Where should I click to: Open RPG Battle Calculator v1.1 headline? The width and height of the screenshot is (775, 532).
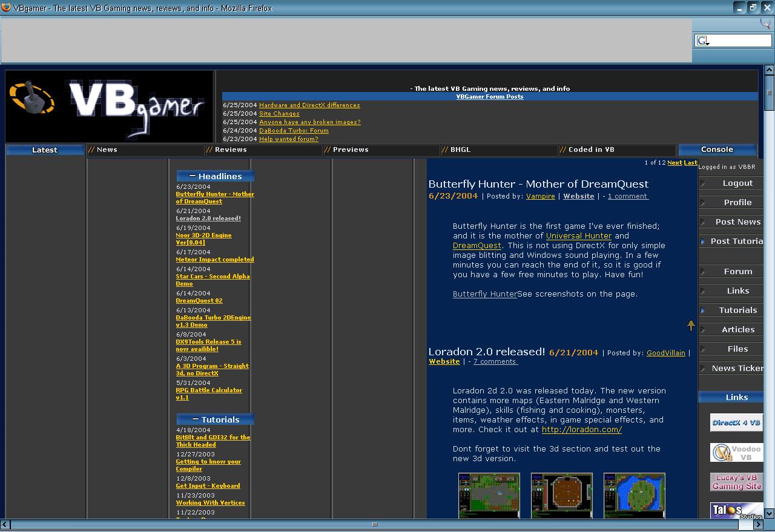tap(209, 394)
